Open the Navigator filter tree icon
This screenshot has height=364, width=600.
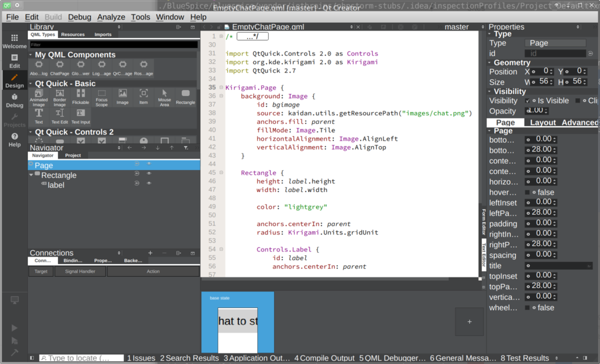tap(186, 148)
